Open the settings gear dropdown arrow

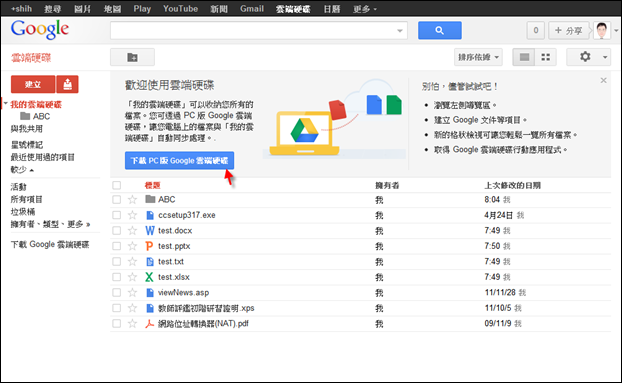click(x=605, y=57)
